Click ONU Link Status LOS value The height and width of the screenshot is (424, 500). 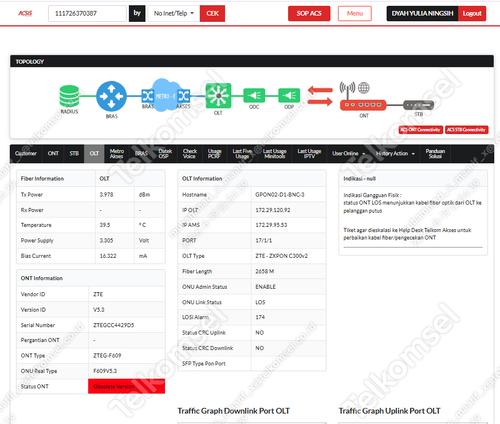(260, 302)
